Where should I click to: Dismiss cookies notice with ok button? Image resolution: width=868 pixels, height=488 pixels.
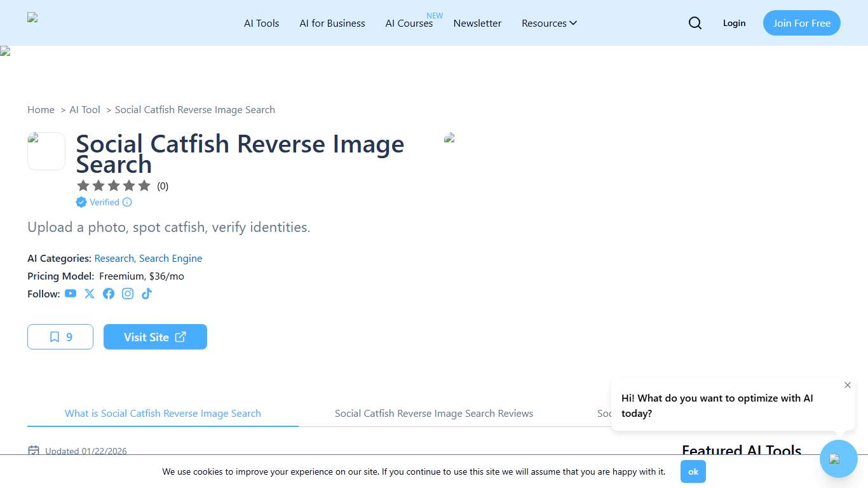(693, 471)
